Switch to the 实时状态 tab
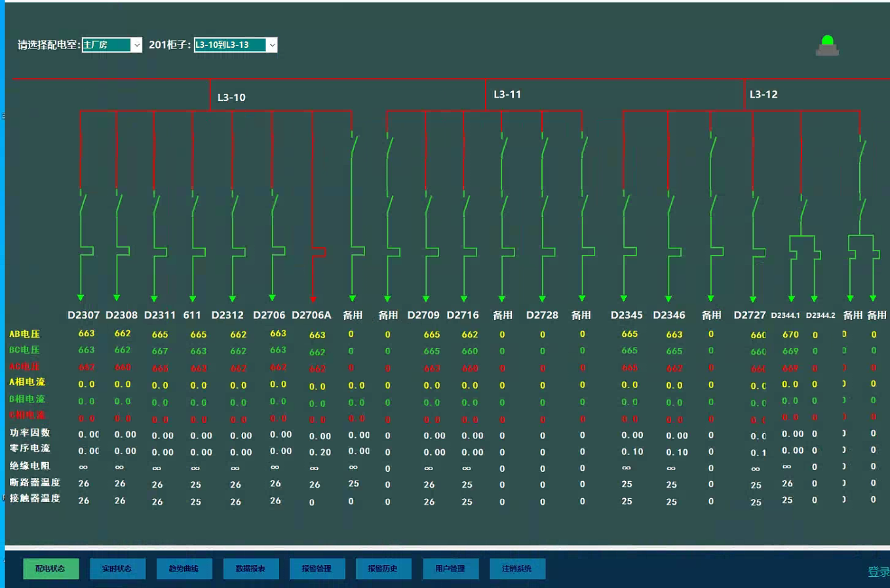This screenshot has height=588, width=890. (117, 568)
